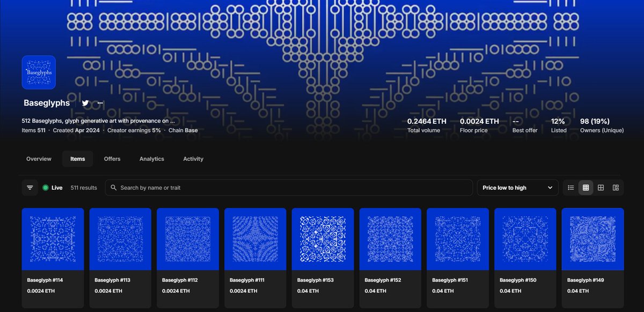Click the Best offer stat
644x312 pixels.
(x=525, y=125)
